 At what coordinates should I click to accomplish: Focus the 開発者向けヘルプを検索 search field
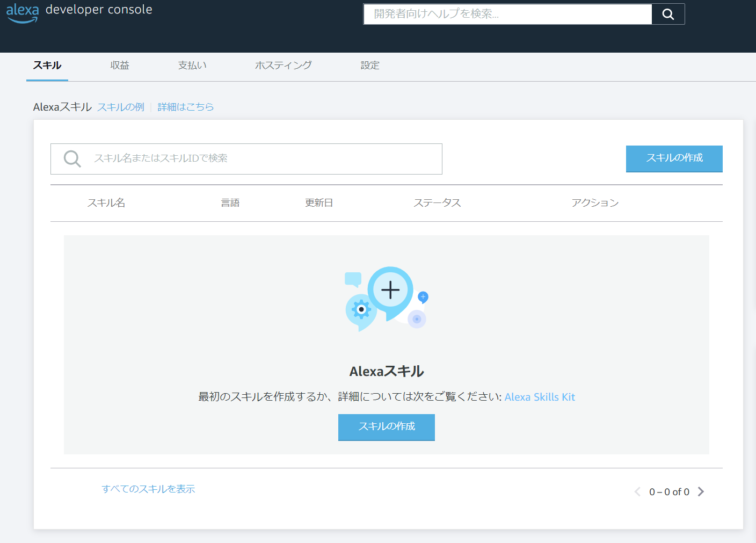[x=508, y=14]
